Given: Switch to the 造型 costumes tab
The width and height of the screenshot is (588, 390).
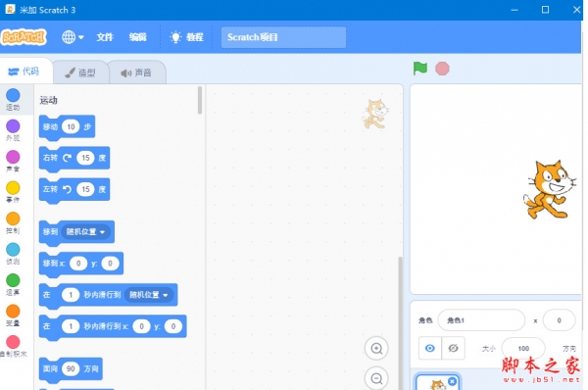Looking at the screenshot, I should (x=80, y=73).
